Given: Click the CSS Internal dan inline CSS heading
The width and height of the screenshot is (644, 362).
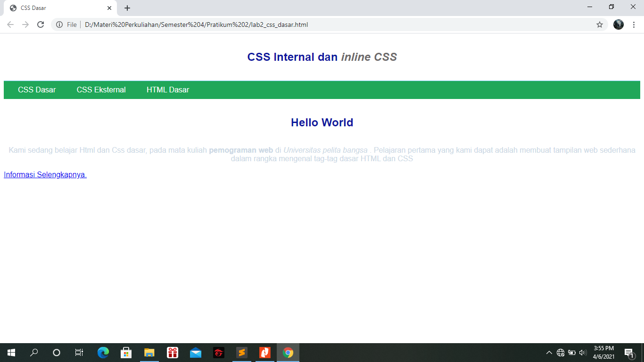Looking at the screenshot, I should tap(322, 57).
